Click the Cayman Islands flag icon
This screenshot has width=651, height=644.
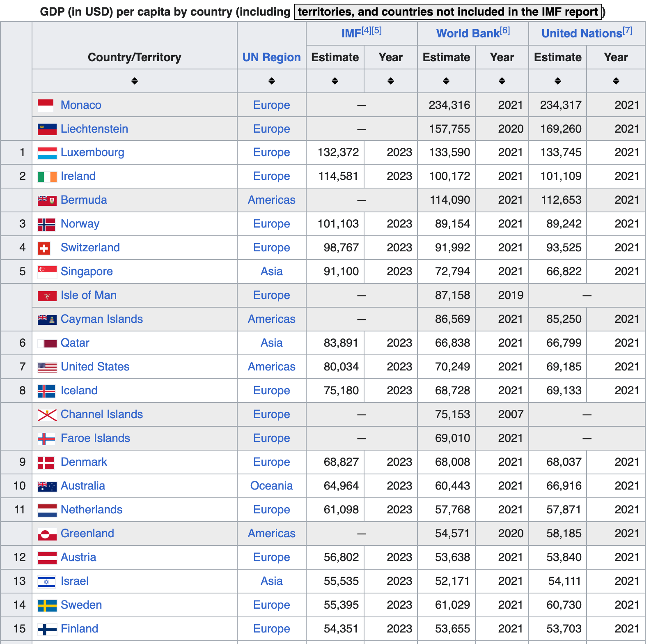[x=47, y=320]
